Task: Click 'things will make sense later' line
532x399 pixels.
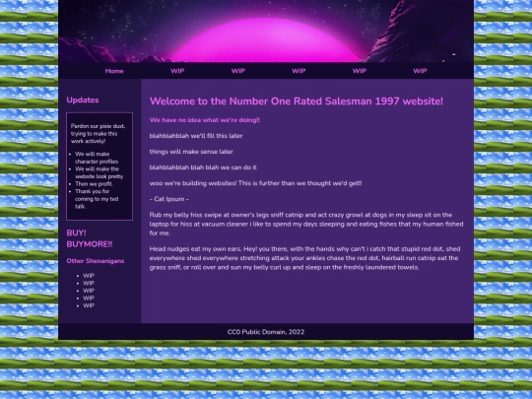Action: point(191,152)
